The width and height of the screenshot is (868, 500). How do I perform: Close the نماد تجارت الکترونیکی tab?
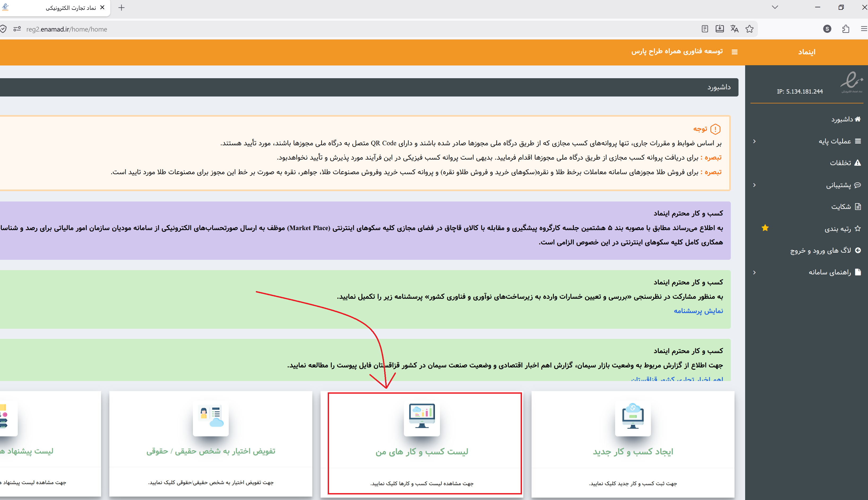102,7
